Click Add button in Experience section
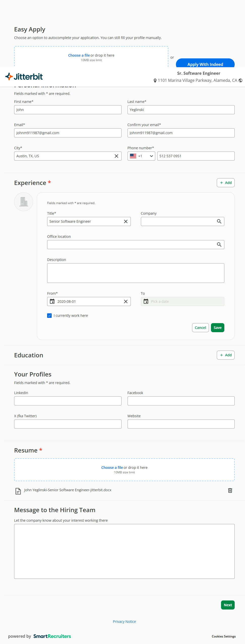The height and width of the screenshot is (644, 245). [226, 183]
